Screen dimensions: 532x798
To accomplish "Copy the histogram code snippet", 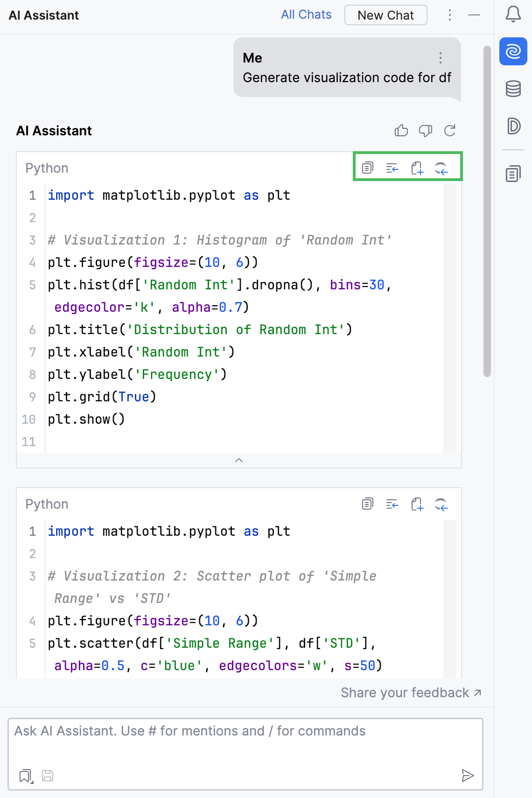I will tap(368, 168).
